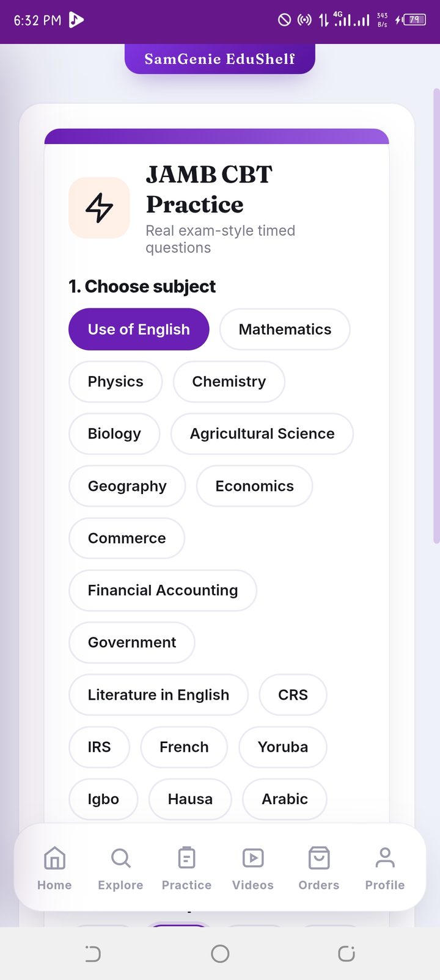Select the Use of English subject
The height and width of the screenshot is (980, 440).
[139, 329]
